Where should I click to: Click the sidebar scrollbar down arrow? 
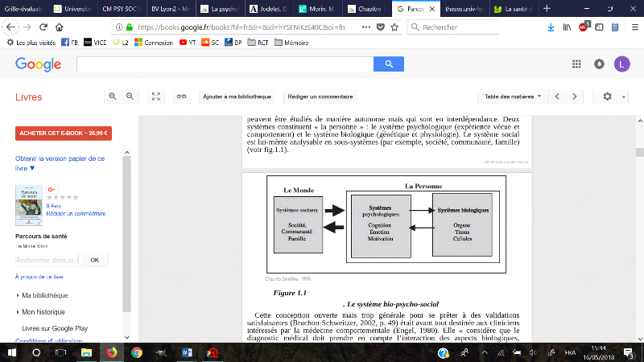126,337
